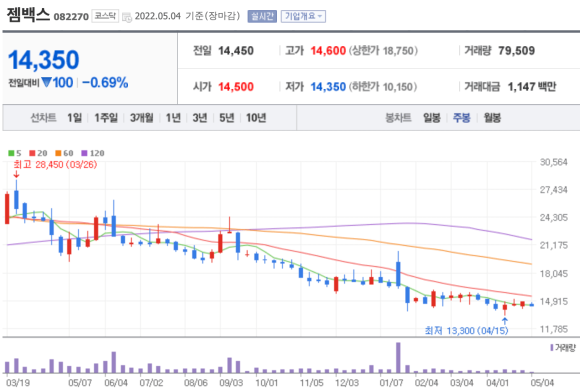Click the tallest volume bar near 01/07
This screenshot has width=580, height=392.
398,357
